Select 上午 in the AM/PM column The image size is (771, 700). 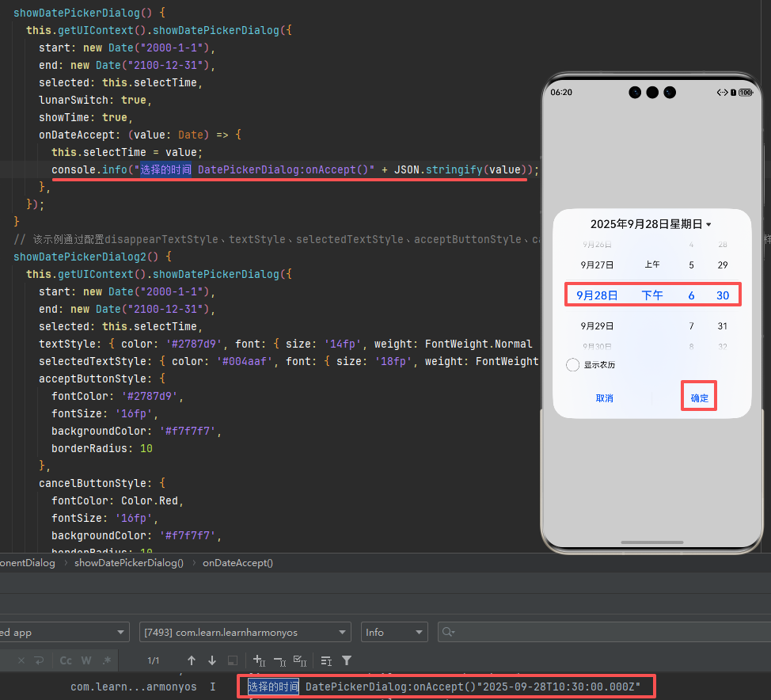coord(652,264)
